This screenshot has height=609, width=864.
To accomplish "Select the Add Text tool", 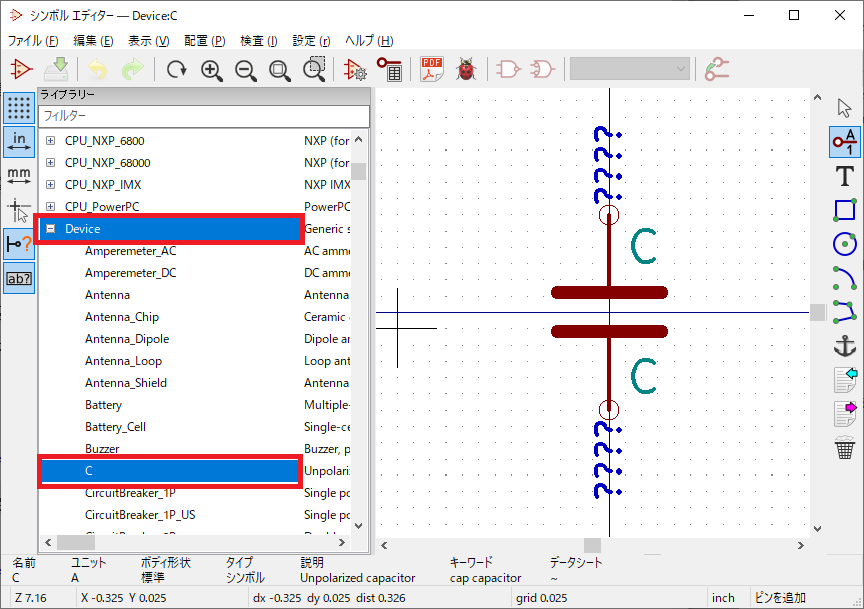I will coord(845,176).
